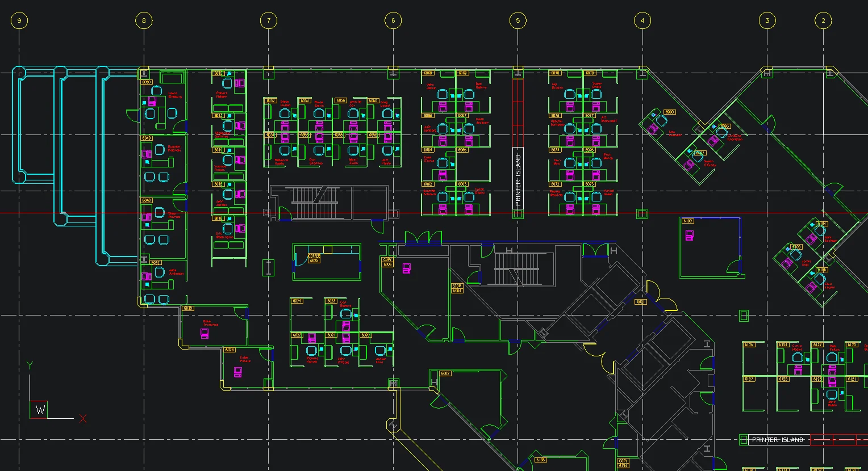Select grid bubble number 2
Screen dimensions: 868x471
coord(823,21)
